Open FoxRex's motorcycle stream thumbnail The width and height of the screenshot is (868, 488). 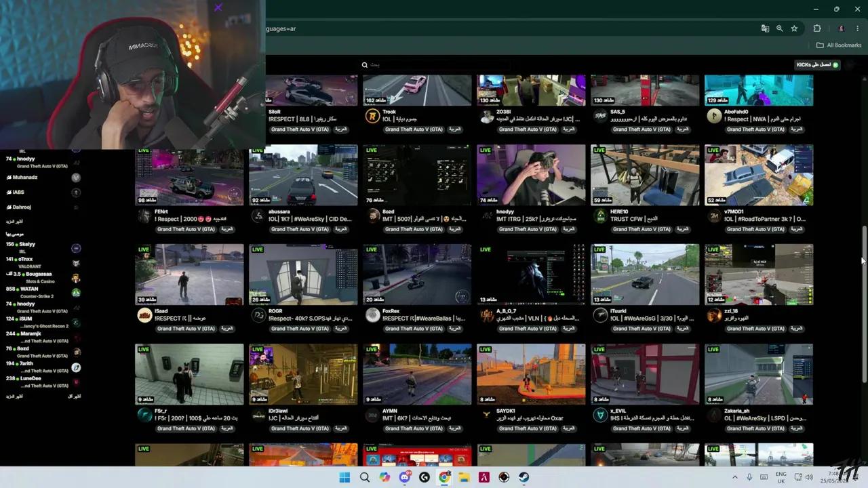click(x=417, y=274)
